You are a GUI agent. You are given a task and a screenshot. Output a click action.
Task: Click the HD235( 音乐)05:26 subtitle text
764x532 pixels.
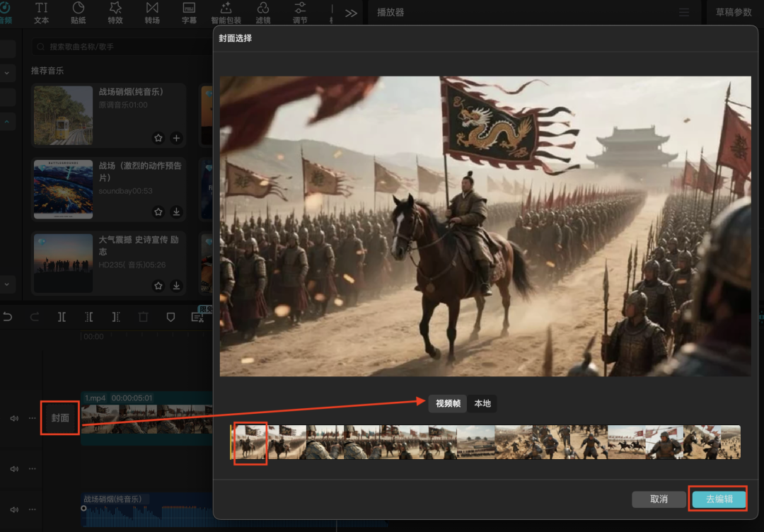(x=132, y=265)
